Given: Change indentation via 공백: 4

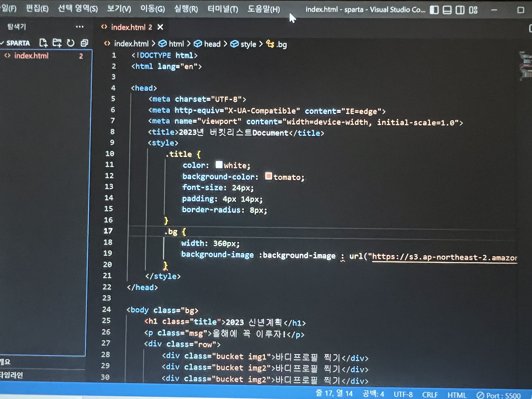Looking at the screenshot, I should 373,394.
